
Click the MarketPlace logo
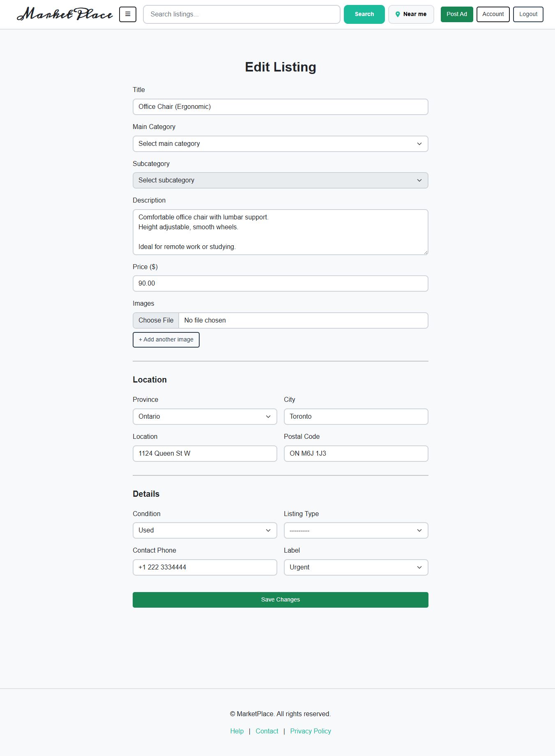65,14
